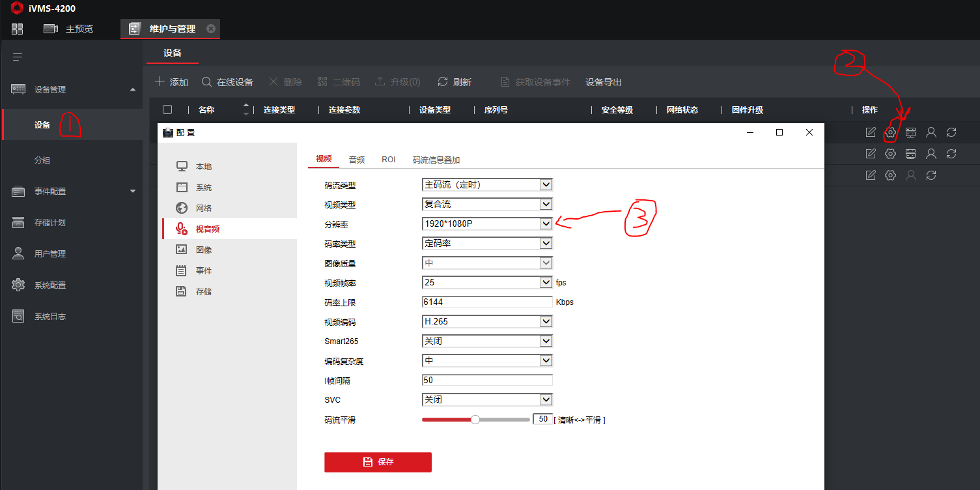The width and height of the screenshot is (980, 490).
Task: Sort devices by 名称 column arrows
Action: click(245, 109)
